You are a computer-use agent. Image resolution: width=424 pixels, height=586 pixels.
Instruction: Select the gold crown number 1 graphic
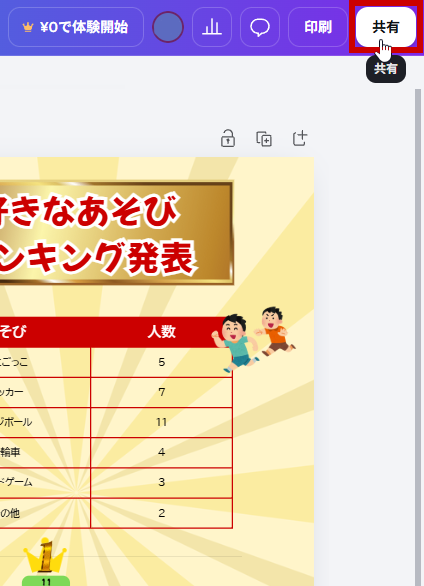(45, 555)
